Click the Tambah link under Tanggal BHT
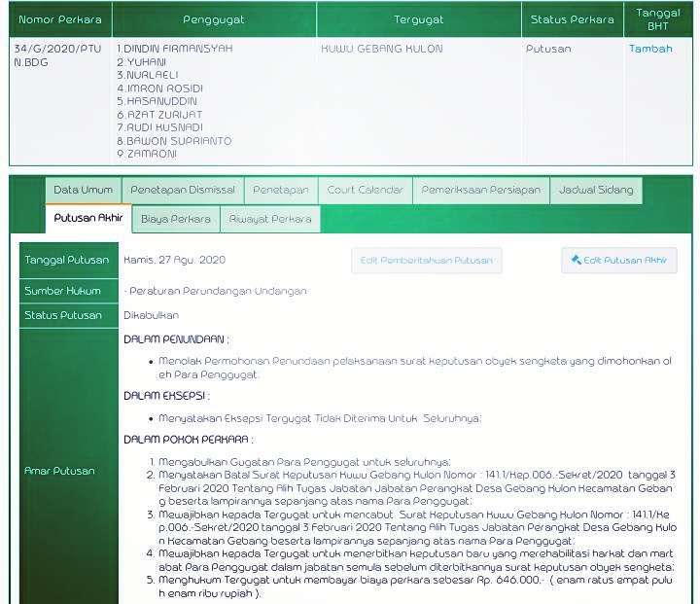 coord(650,49)
